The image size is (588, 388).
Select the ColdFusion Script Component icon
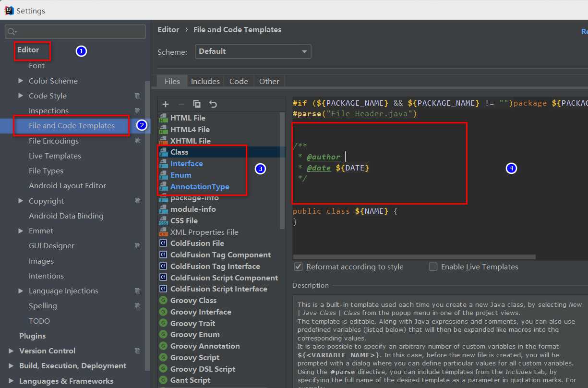coord(163,278)
